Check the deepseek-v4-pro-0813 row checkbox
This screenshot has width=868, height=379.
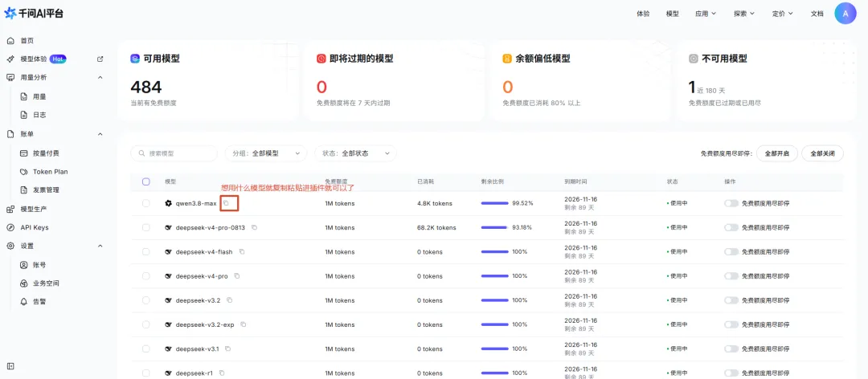pyautogui.click(x=146, y=227)
